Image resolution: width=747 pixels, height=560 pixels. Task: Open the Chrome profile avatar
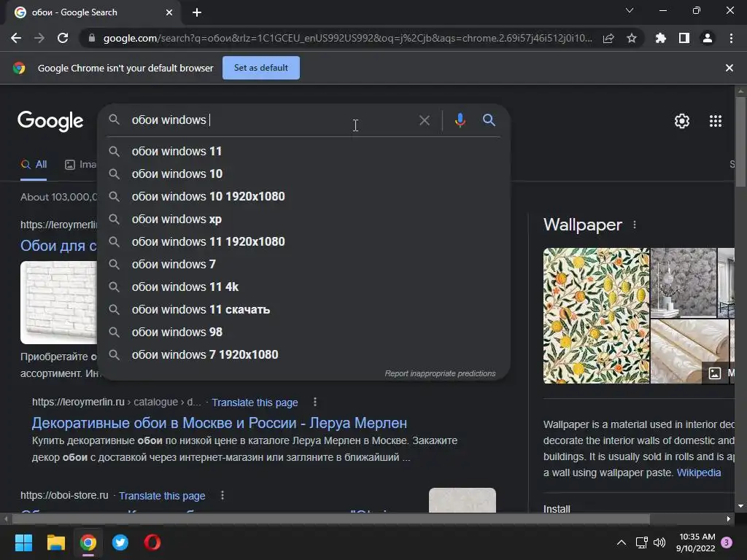(x=708, y=38)
